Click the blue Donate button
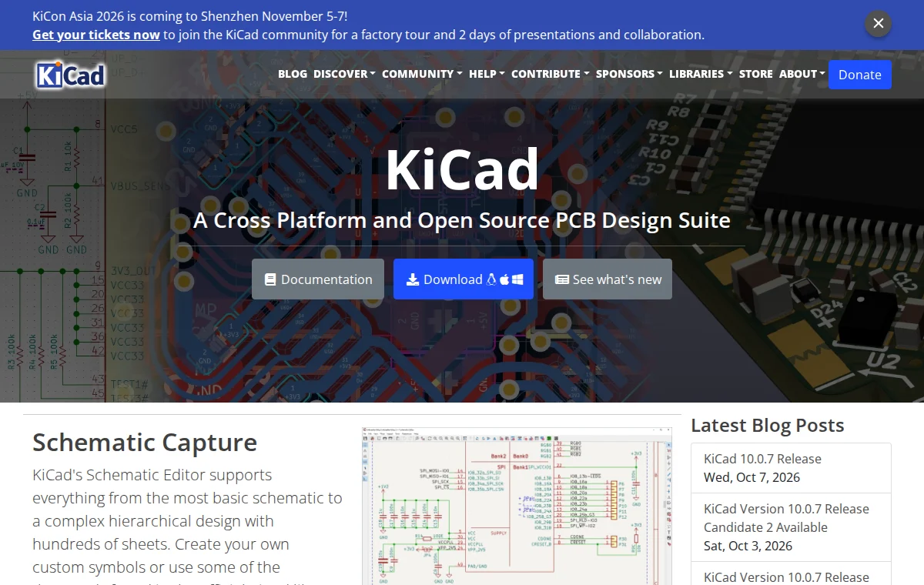The image size is (924, 585). 860,75
